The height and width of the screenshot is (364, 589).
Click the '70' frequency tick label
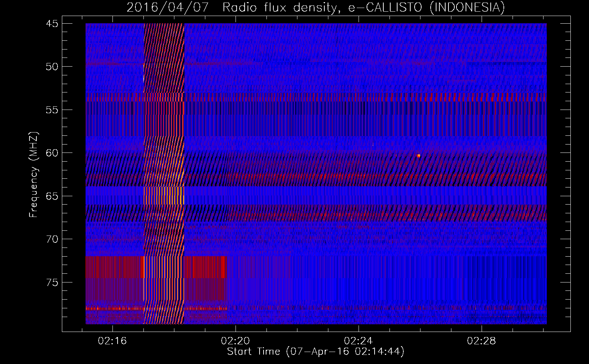pos(52,239)
